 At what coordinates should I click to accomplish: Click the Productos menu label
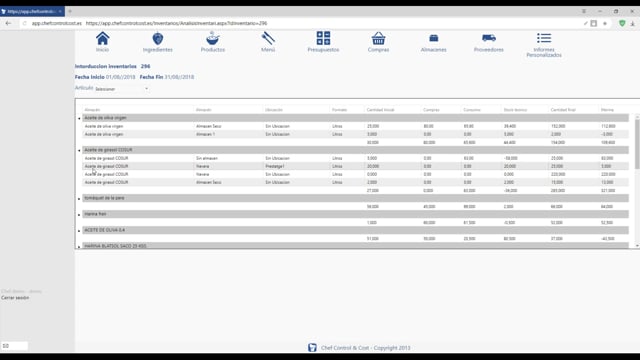tap(213, 49)
